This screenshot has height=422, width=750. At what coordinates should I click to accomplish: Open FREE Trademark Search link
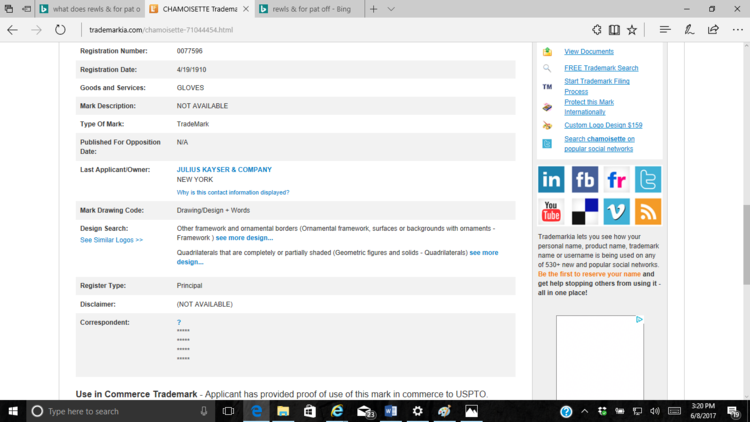tap(601, 68)
